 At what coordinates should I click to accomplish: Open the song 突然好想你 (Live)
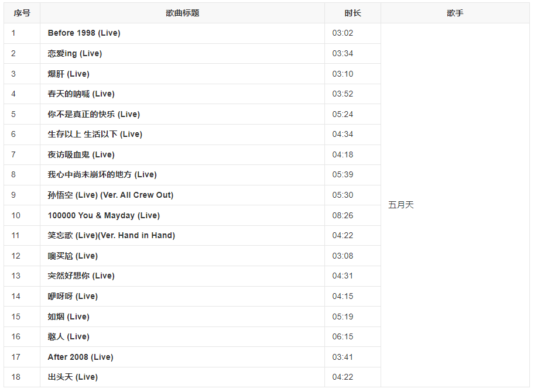(81, 276)
